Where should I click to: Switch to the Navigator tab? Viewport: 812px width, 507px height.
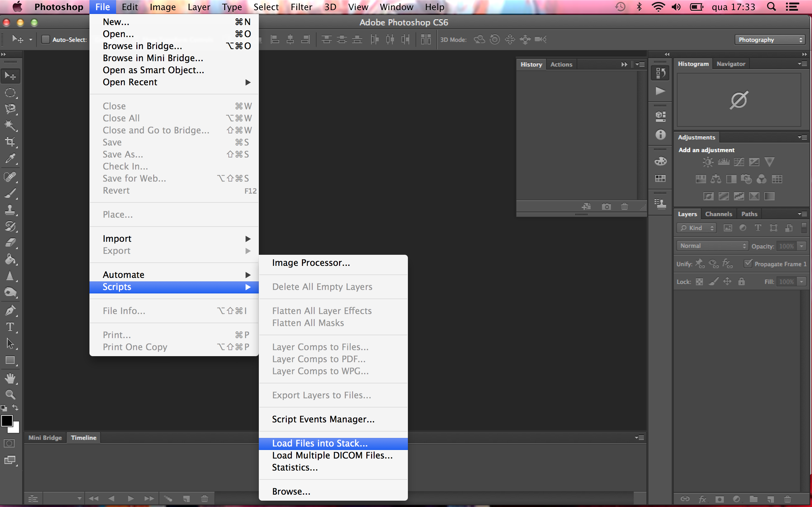point(731,64)
